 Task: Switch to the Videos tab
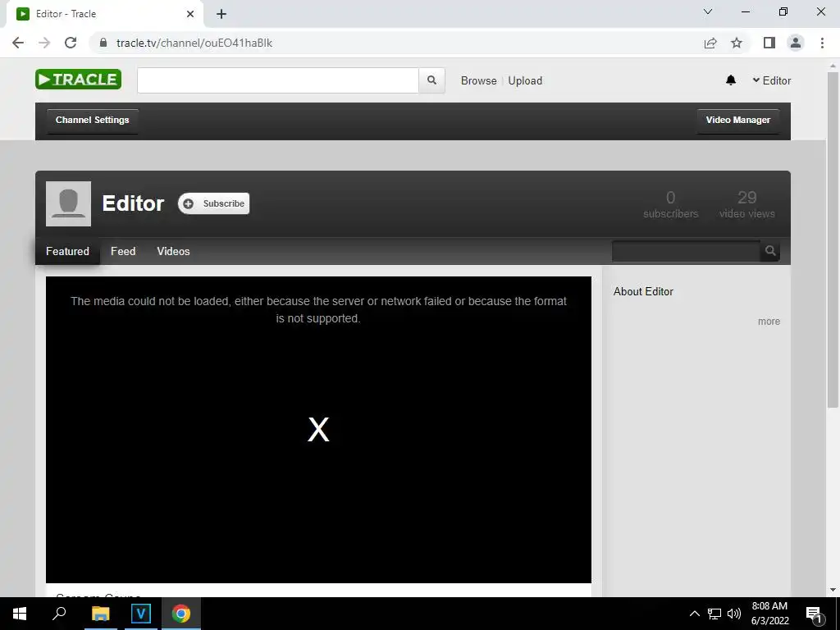(173, 251)
